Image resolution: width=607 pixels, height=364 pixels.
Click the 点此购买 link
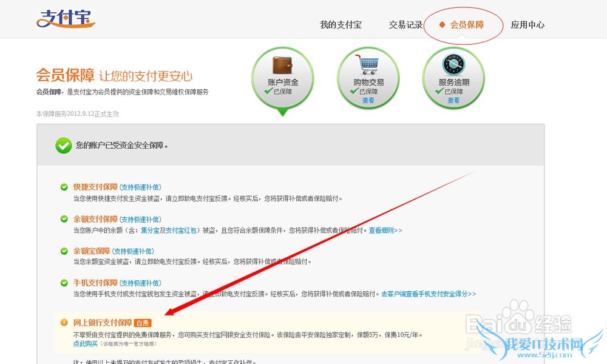click(85, 343)
